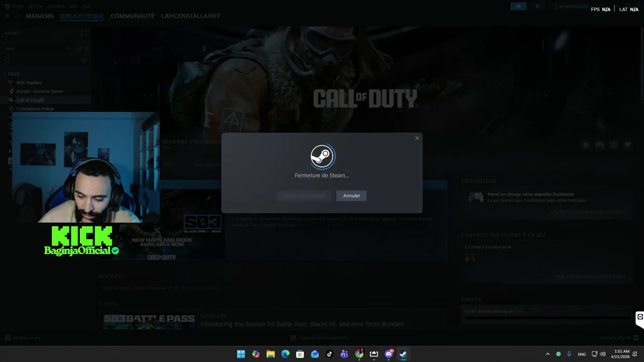The height and width of the screenshot is (362, 644).
Task: Open the notifications bell in the header
Action: tap(537, 7)
